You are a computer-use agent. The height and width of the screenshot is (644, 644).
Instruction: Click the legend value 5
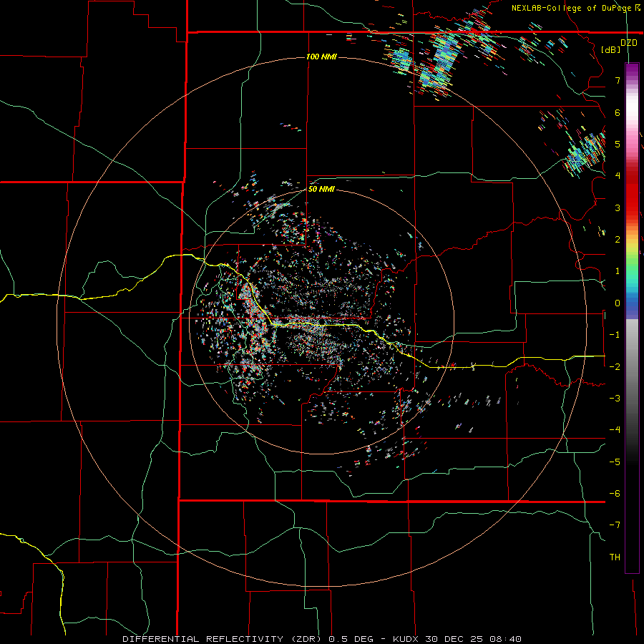tap(618, 144)
